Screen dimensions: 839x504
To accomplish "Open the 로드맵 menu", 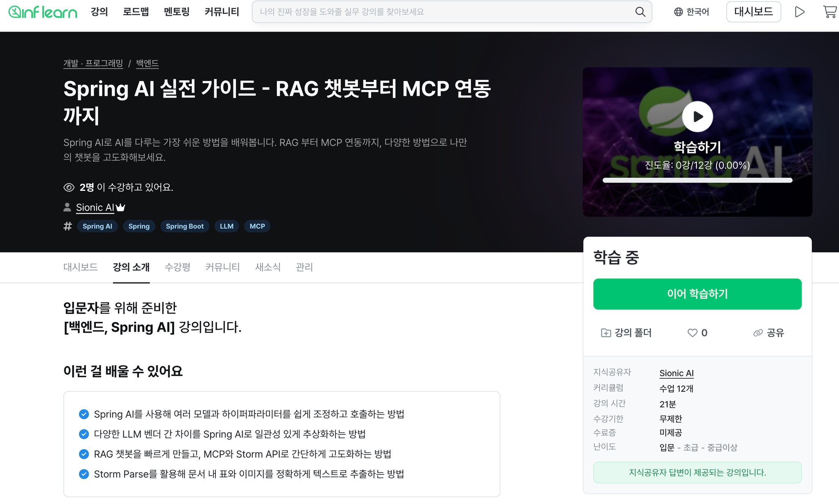I will click(x=136, y=12).
